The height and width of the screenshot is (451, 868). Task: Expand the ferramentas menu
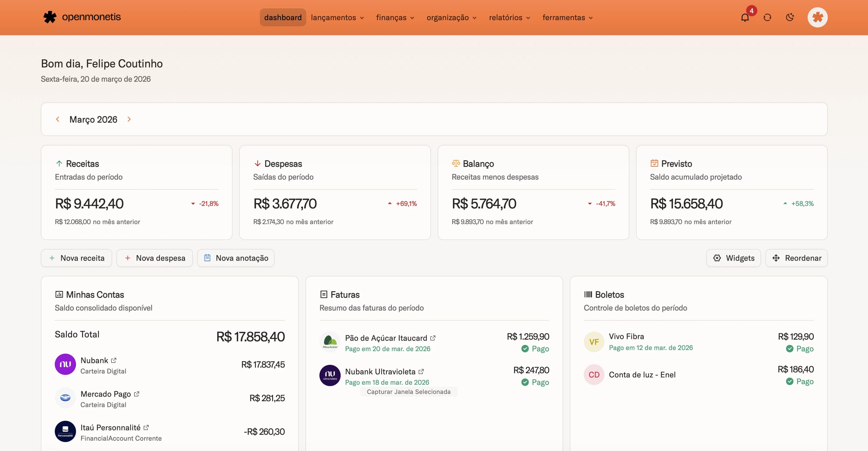click(567, 17)
